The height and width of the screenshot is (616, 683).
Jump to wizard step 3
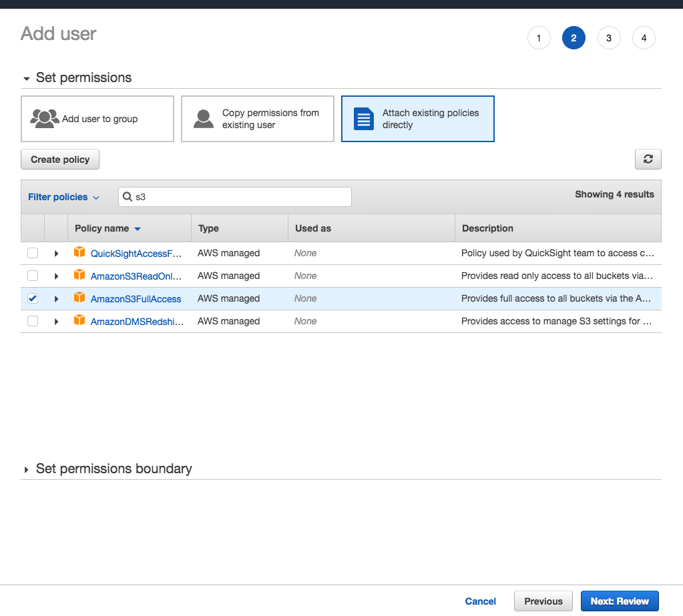(609, 38)
